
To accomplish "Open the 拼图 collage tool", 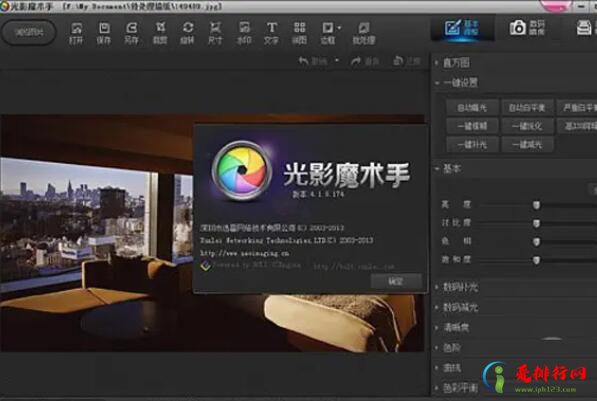I will (x=299, y=33).
